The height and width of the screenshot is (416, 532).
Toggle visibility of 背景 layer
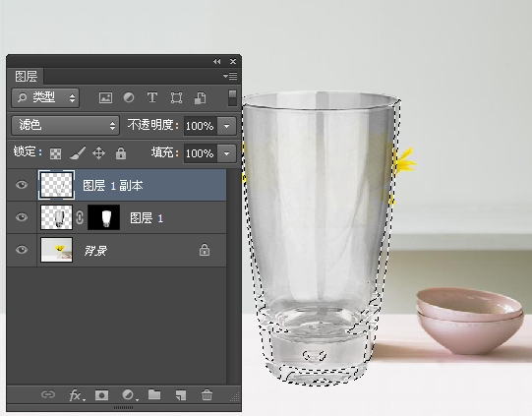click(22, 250)
